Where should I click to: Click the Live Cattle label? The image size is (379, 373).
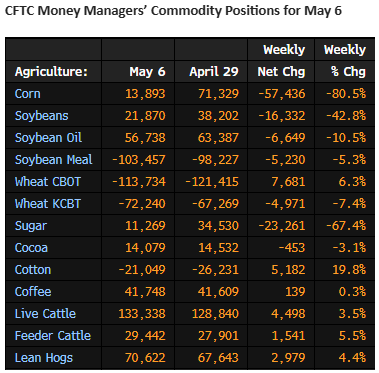pos(45,314)
